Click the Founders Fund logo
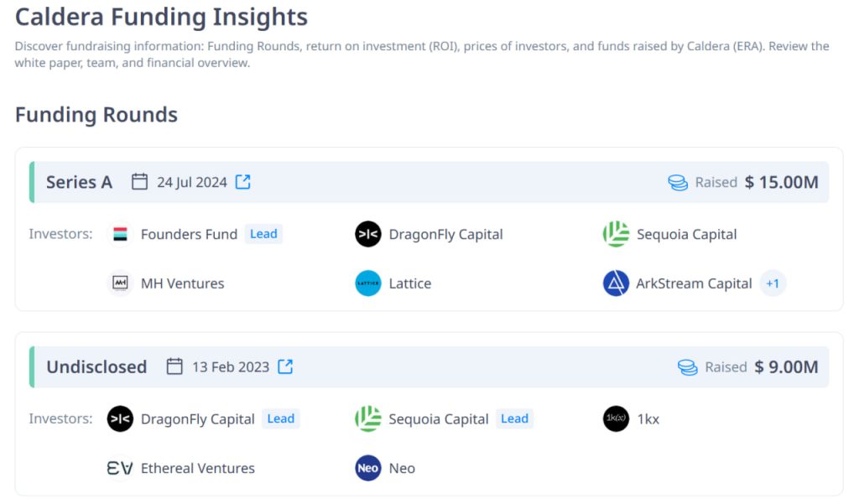The image size is (859, 504). click(120, 234)
